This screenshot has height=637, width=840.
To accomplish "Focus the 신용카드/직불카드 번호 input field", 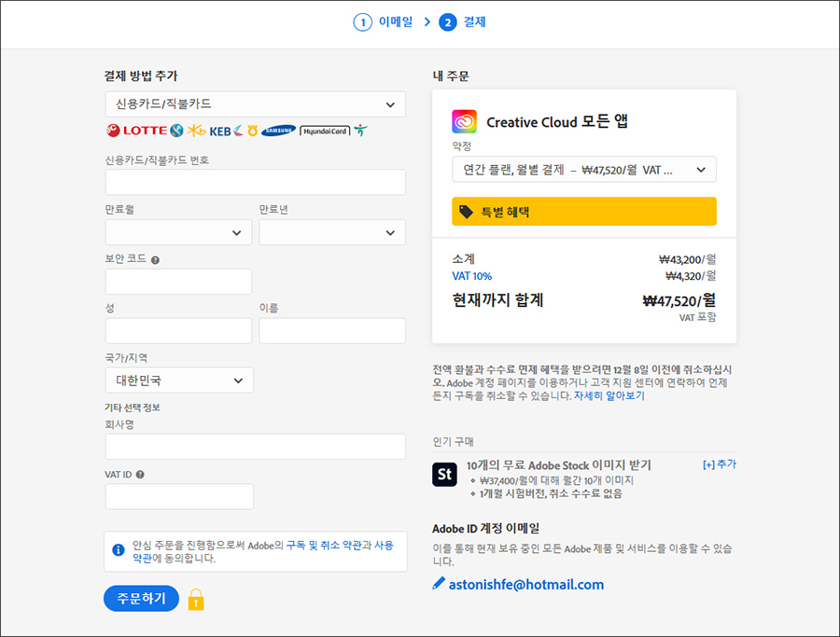I will 256,183.
